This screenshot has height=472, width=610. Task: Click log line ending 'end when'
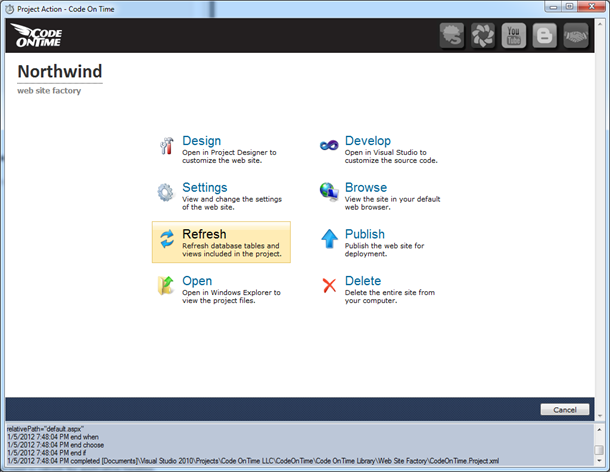tap(53, 437)
